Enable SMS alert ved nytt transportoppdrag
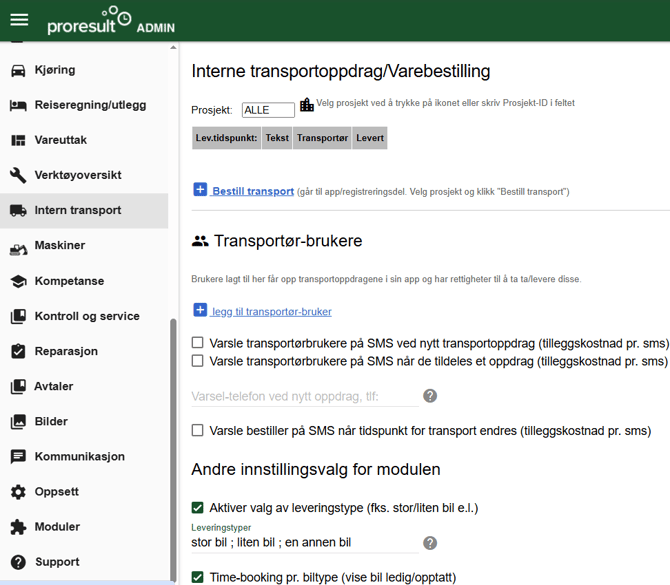Image resolution: width=670 pixels, height=585 pixels. click(x=198, y=342)
